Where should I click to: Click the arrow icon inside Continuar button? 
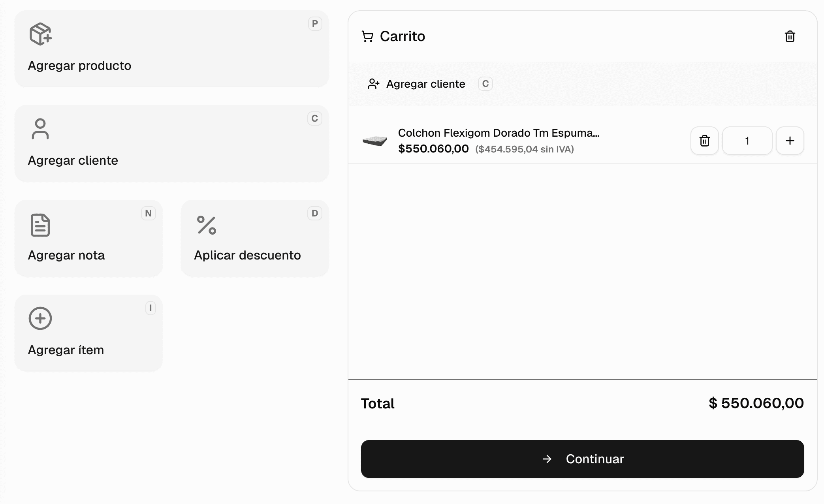coord(547,459)
